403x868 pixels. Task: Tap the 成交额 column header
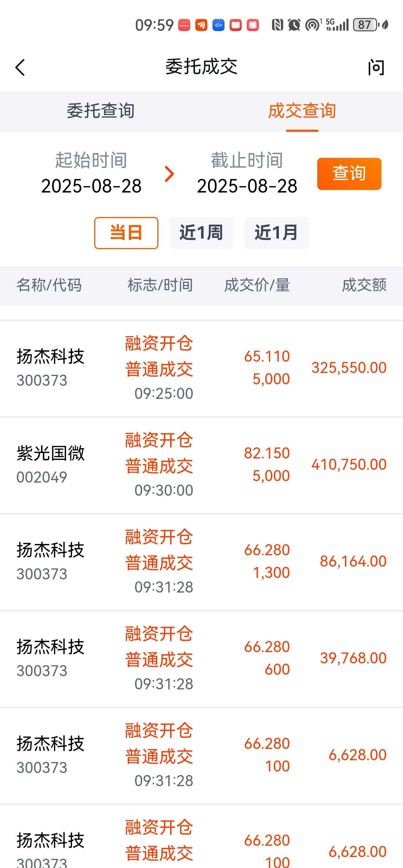(x=364, y=285)
